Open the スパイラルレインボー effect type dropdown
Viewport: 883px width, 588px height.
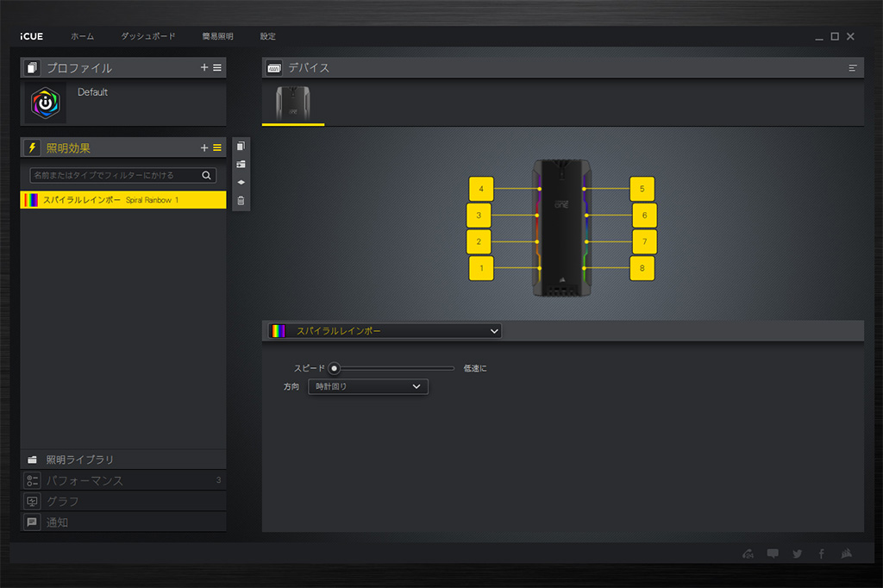(385, 331)
